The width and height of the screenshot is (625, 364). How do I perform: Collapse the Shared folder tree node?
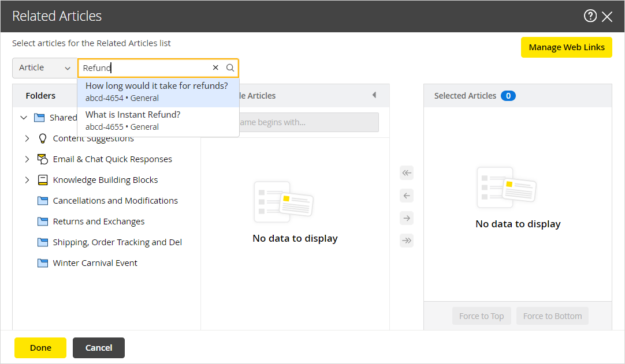tap(24, 118)
